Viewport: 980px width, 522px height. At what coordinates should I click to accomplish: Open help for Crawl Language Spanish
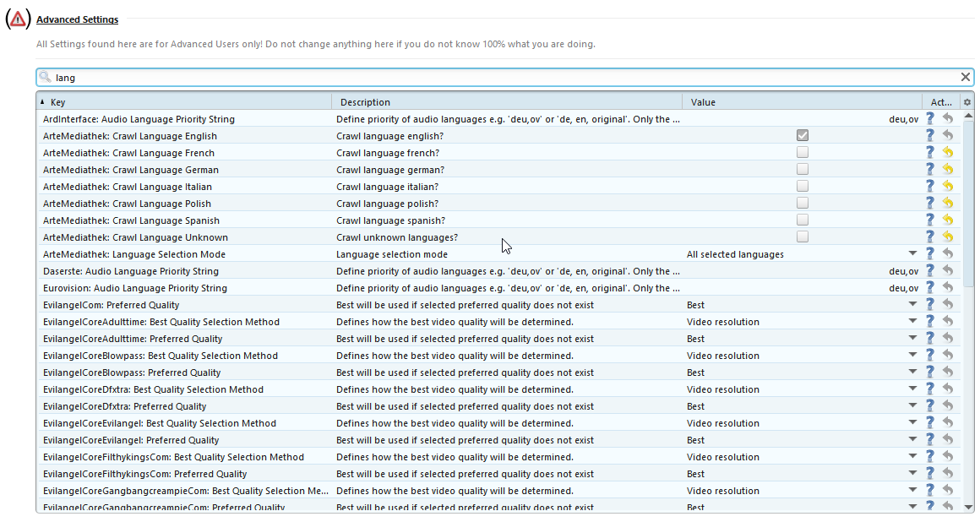point(929,220)
